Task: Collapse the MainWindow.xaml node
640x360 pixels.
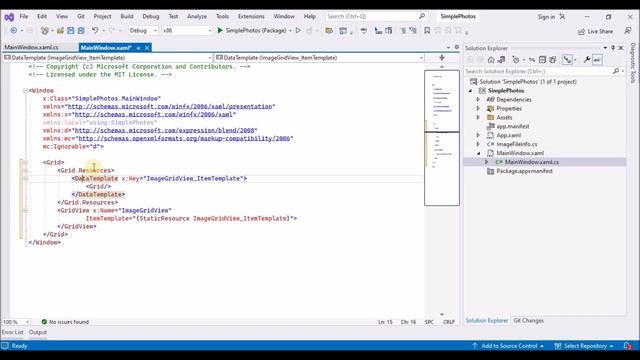Action: point(478,153)
